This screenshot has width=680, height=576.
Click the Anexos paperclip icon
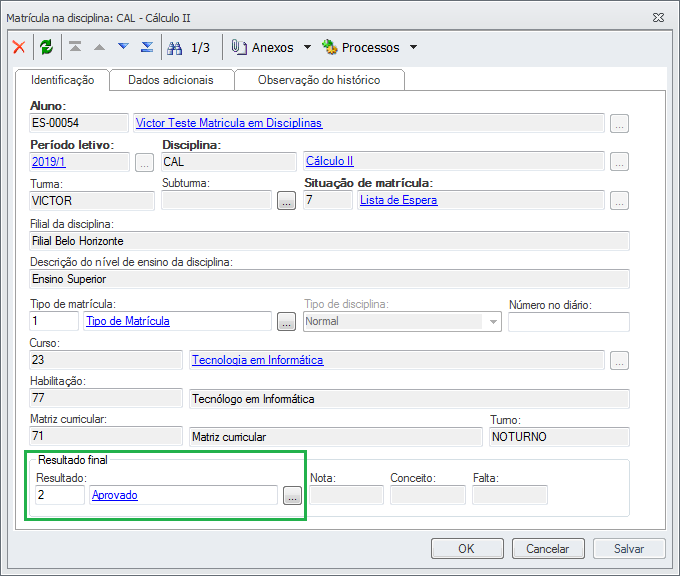[x=239, y=47]
